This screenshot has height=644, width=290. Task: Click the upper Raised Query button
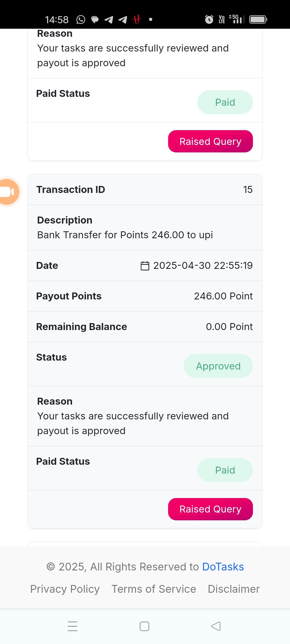(x=211, y=141)
